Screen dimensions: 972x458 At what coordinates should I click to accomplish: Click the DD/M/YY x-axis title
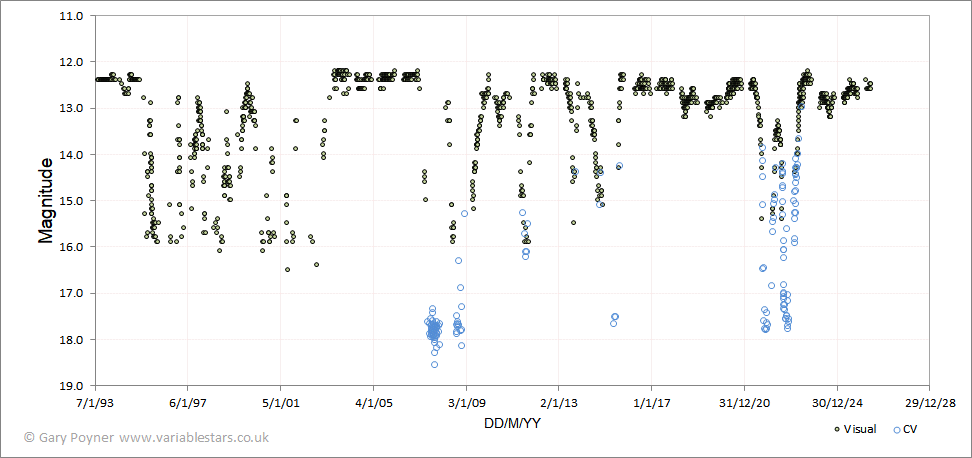(512, 423)
